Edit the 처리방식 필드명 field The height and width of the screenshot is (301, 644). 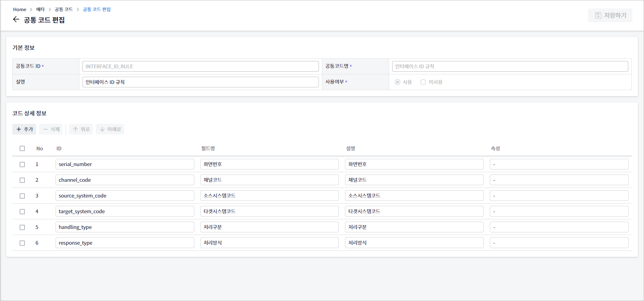click(269, 243)
